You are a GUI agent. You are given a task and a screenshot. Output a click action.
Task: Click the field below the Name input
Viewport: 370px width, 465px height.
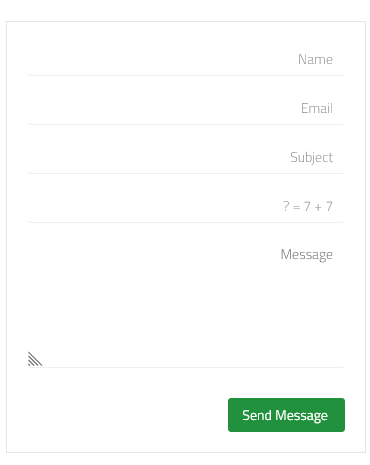(x=186, y=108)
